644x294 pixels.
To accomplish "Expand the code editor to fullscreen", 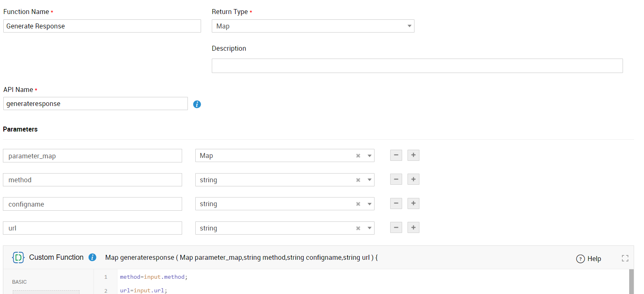I will 625,258.
